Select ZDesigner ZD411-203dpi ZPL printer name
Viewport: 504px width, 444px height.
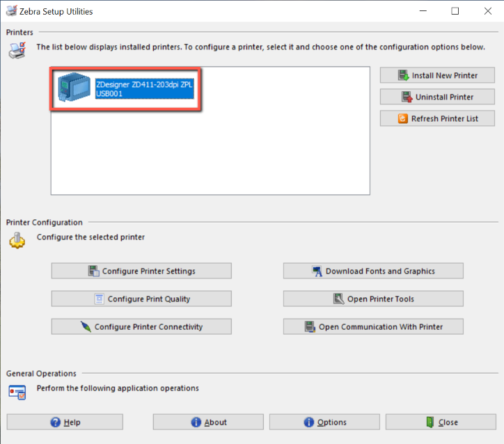[x=144, y=84]
